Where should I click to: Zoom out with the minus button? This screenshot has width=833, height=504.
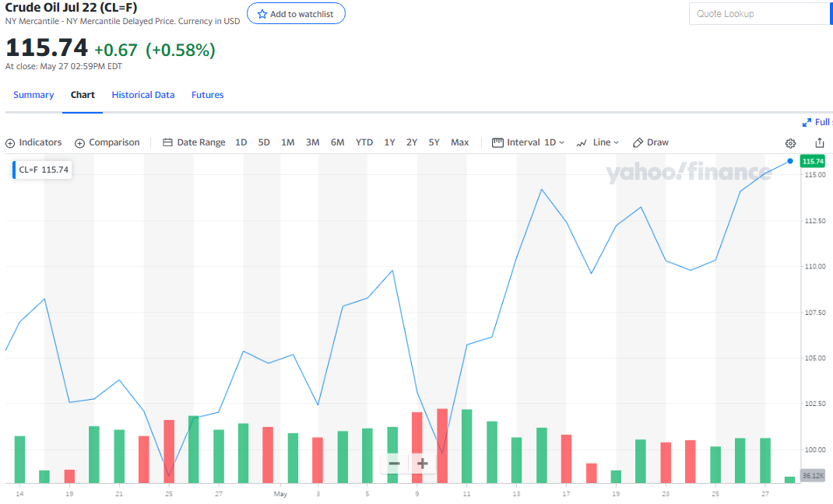pyautogui.click(x=394, y=464)
